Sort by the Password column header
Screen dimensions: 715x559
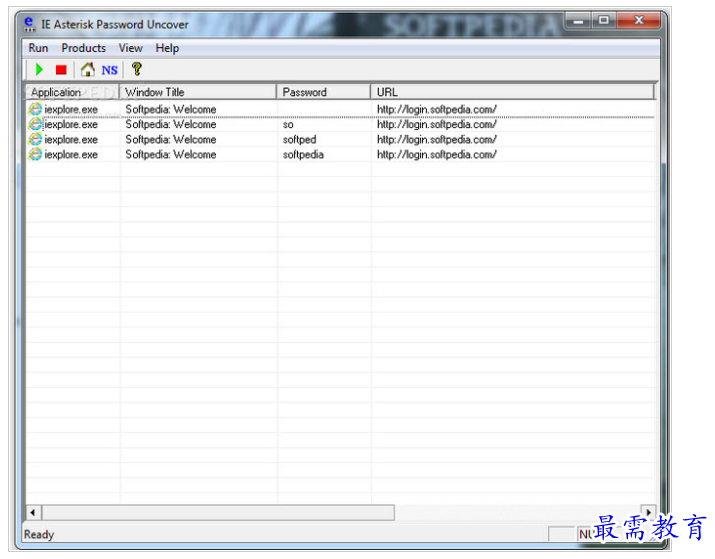[x=323, y=92]
